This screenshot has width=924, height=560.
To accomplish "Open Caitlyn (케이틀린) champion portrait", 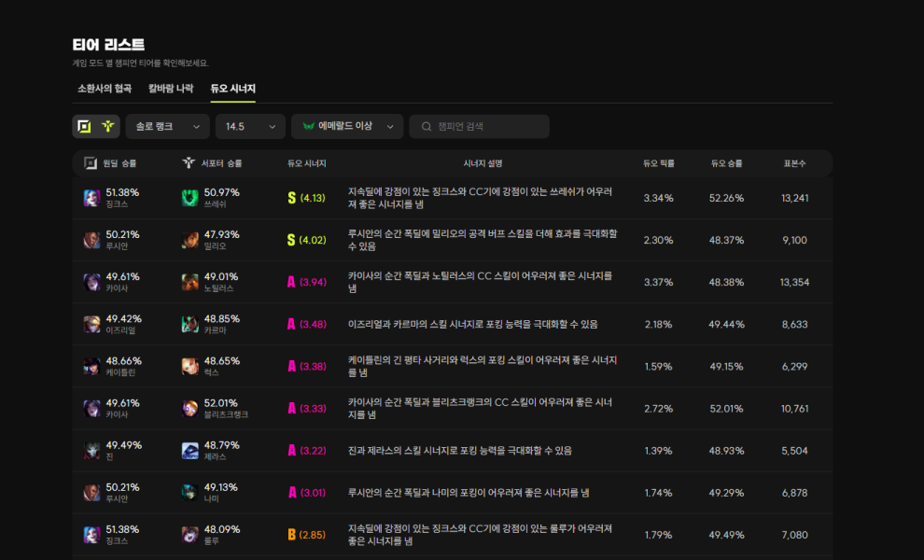I will tap(91, 367).
